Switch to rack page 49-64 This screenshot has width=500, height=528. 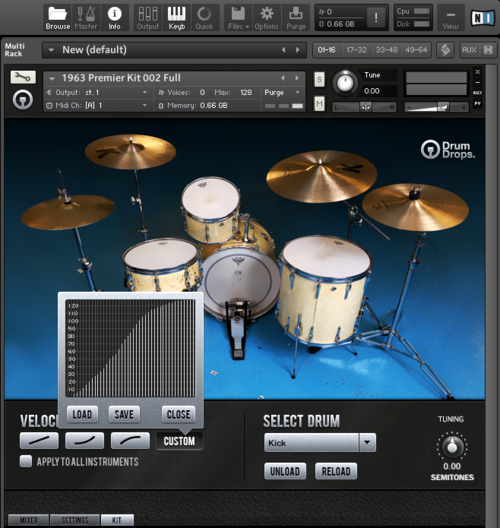(416, 50)
